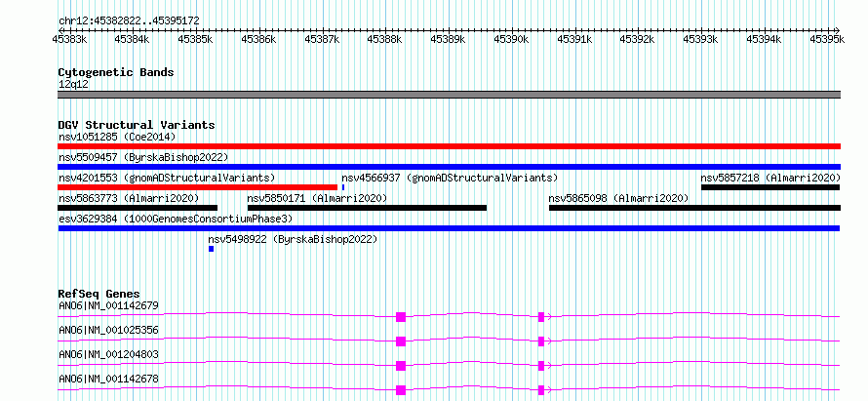
Task: Click the red bar under nsv1051285
Action: point(449,146)
